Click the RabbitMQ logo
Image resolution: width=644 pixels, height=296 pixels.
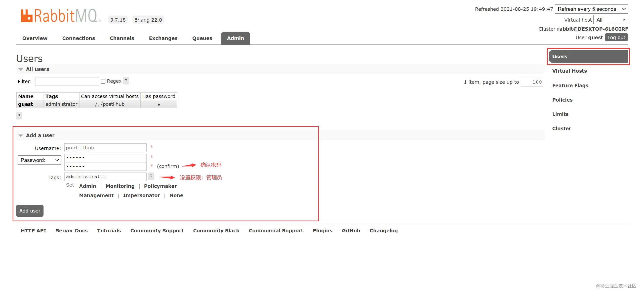pos(60,16)
